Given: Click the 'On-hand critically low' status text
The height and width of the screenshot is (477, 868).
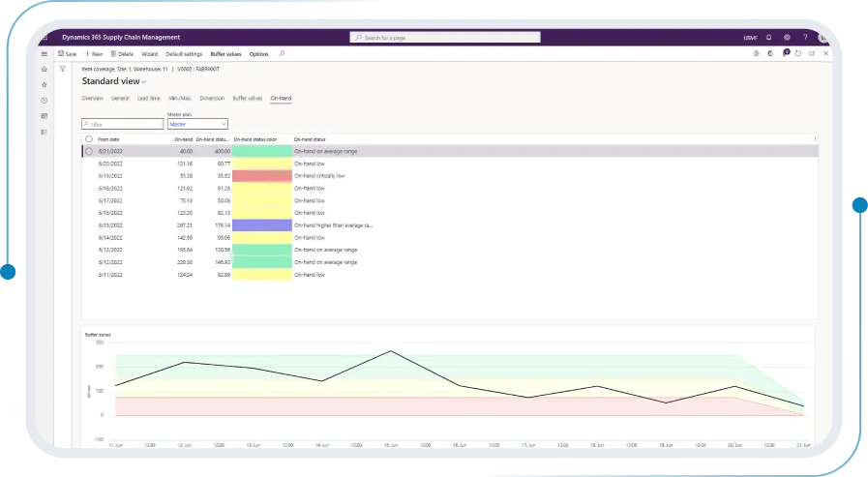Looking at the screenshot, I should 319,176.
